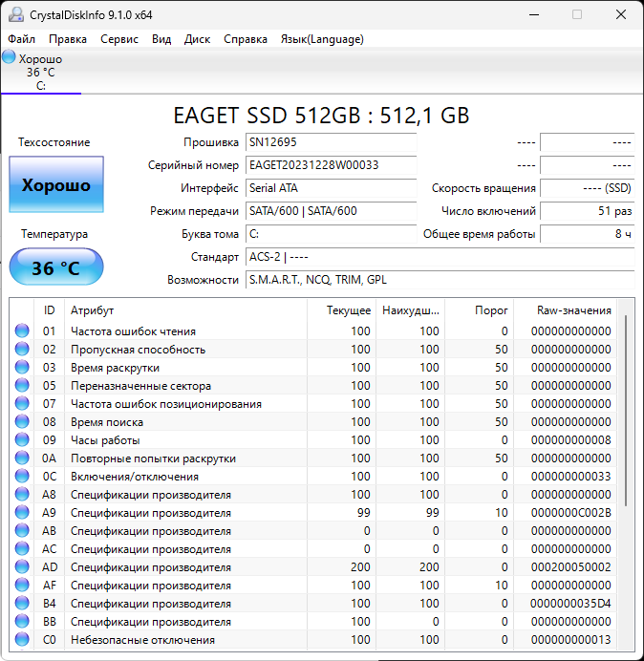
Task: Click the status orb for attribute 01
Action: 22,331
